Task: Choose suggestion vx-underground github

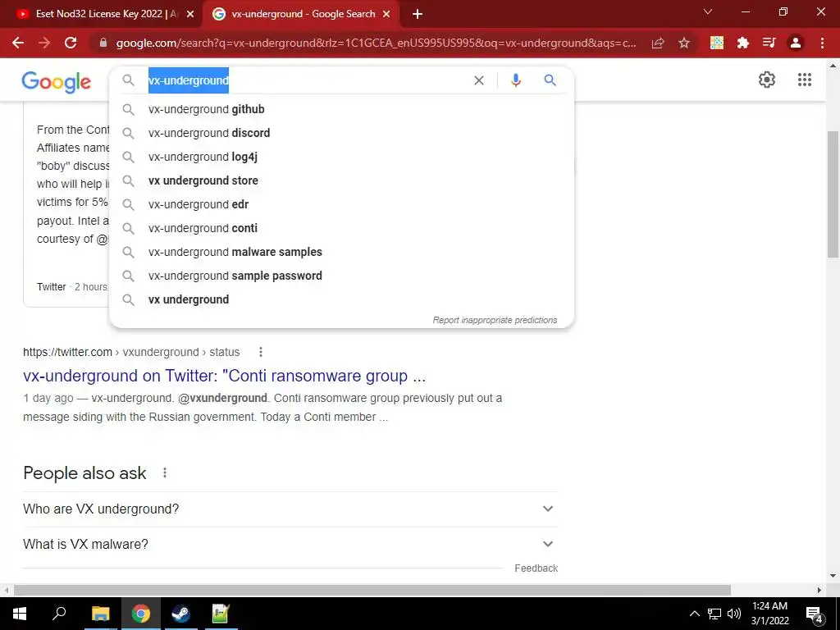Action: click(342, 109)
